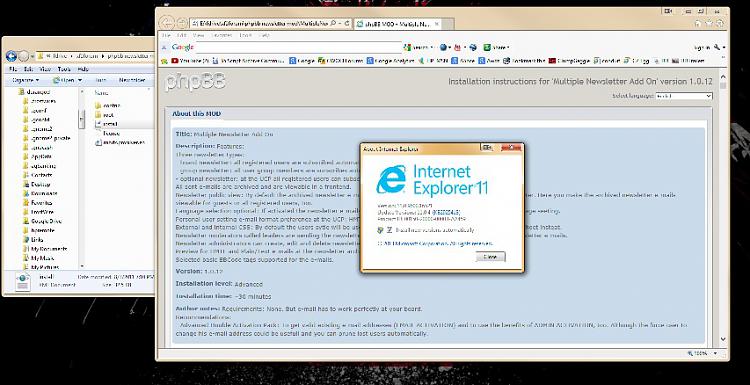Click the Explorer window back arrow

tap(11, 56)
